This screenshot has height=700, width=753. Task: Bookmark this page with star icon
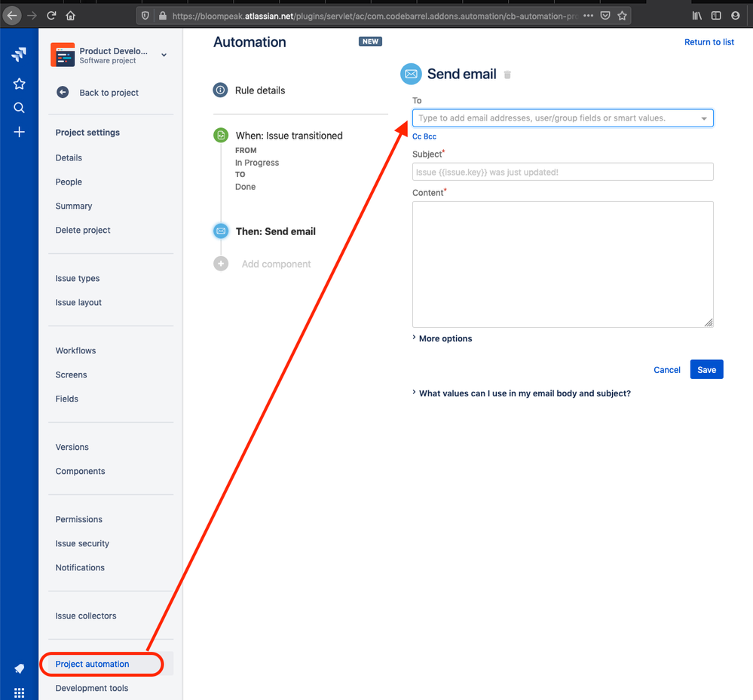623,16
